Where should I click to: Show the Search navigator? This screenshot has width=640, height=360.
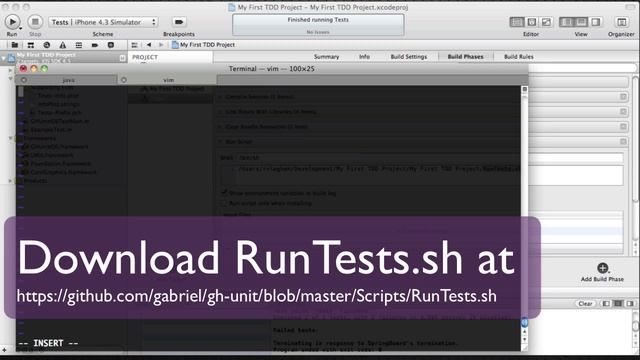pyautogui.click(x=47, y=45)
